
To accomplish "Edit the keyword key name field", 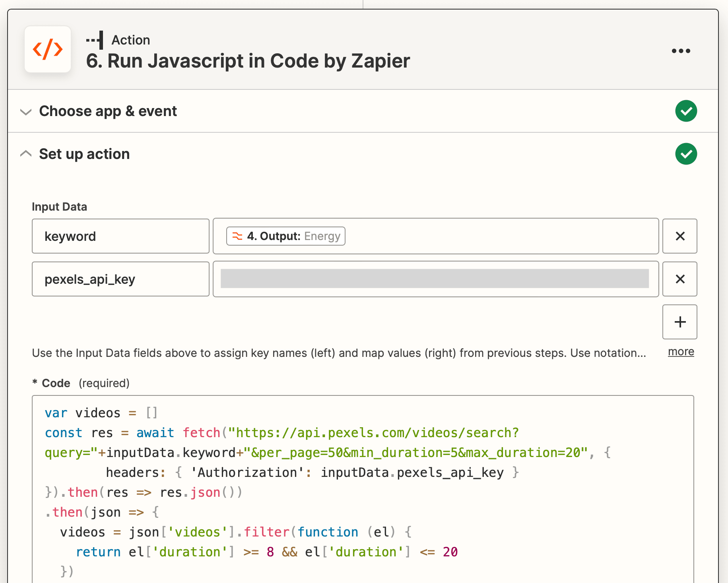I will [x=120, y=236].
